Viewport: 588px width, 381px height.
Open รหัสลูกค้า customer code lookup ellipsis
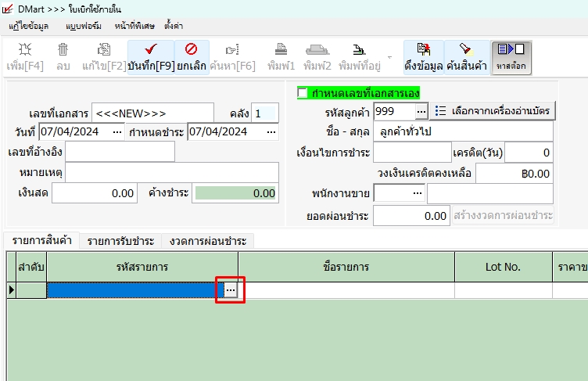tap(421, 112)
